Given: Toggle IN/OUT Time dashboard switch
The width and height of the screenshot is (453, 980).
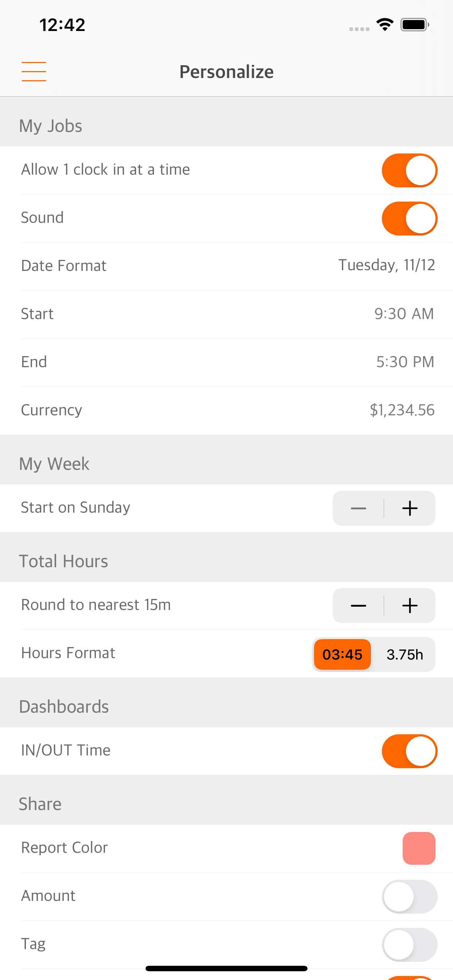Looking at the screenshot, I should (x=410, y=751).
